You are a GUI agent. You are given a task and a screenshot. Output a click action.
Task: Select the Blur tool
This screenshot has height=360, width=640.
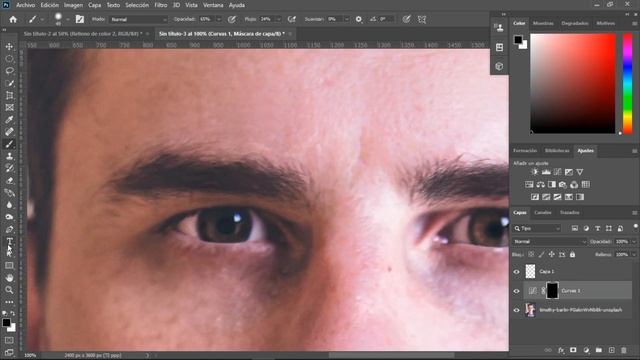pos(9,205)
